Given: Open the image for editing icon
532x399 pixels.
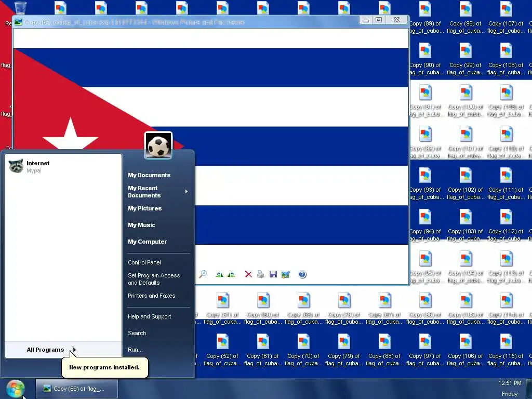Looking at the screenshot, I should click(x=286, y=274).
